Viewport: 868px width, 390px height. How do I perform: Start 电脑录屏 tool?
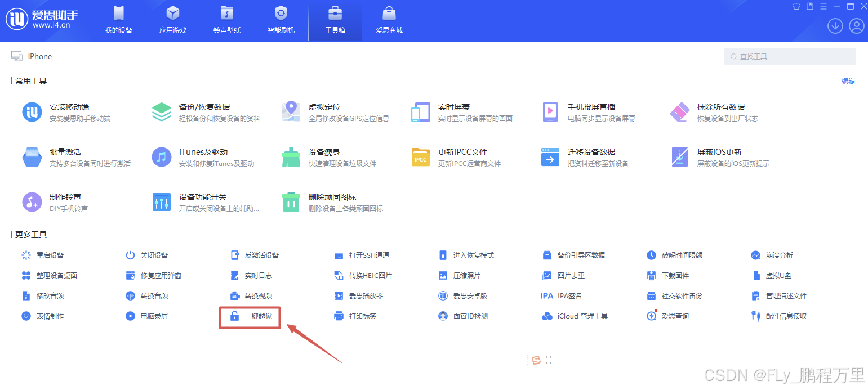click(x=146, y=316)
